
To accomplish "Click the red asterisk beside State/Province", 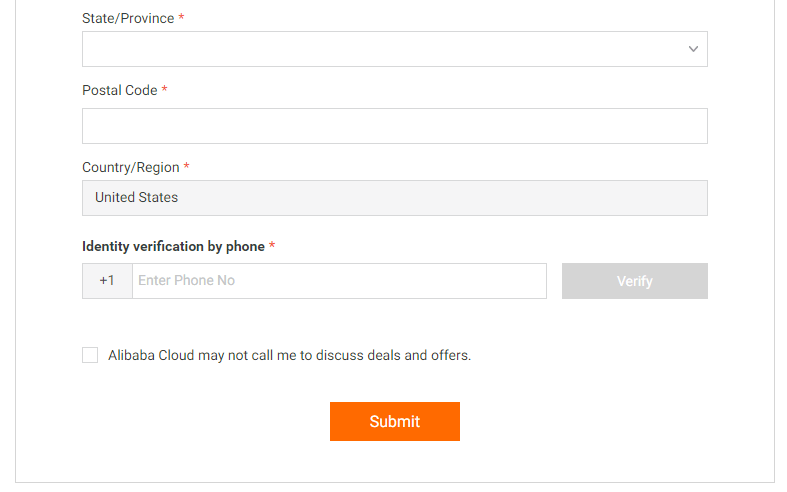I will click(181, 18).
